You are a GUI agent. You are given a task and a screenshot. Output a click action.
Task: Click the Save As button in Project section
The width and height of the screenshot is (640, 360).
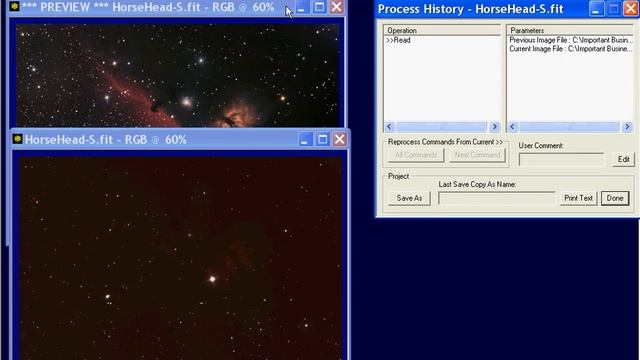(409, 198)
